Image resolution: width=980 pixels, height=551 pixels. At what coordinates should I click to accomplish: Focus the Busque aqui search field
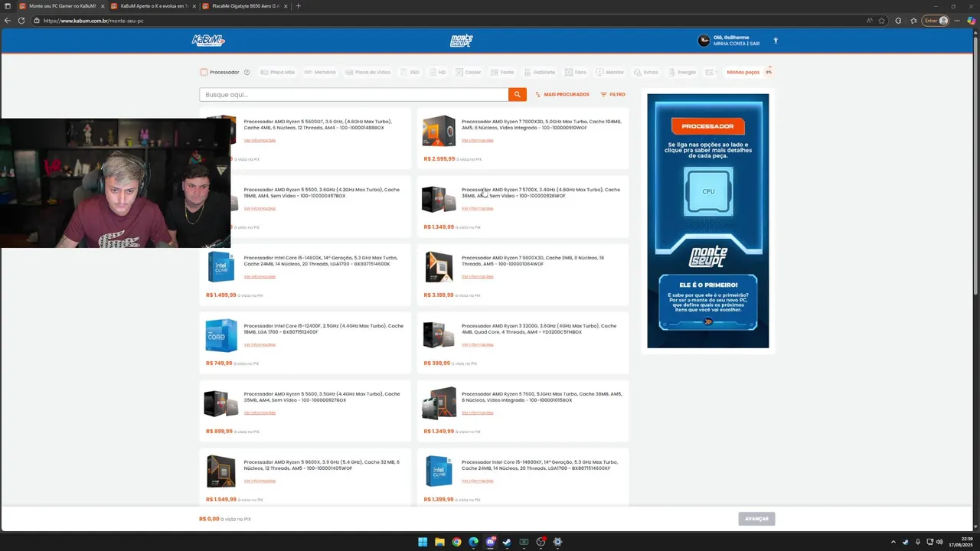[x=354, y=94]
